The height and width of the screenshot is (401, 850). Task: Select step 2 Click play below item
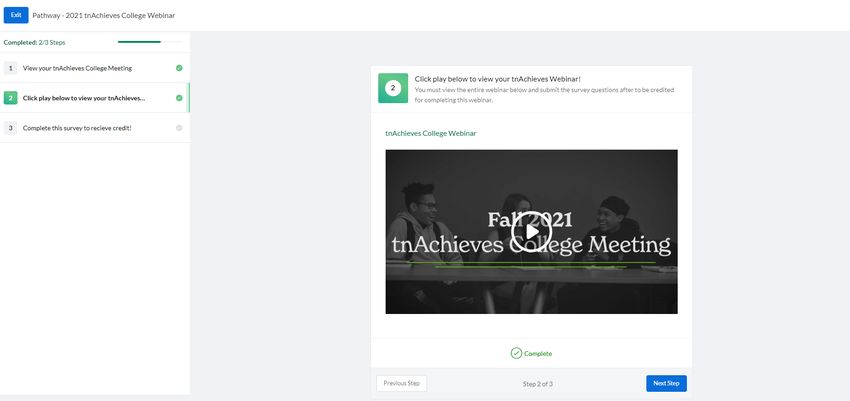95,98
